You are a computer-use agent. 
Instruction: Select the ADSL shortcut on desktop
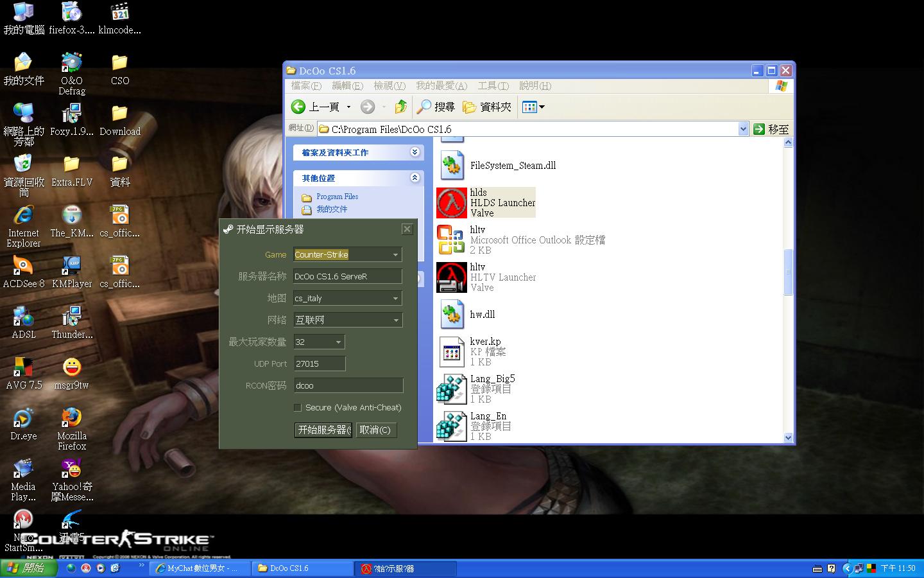[x=24, y=323]
